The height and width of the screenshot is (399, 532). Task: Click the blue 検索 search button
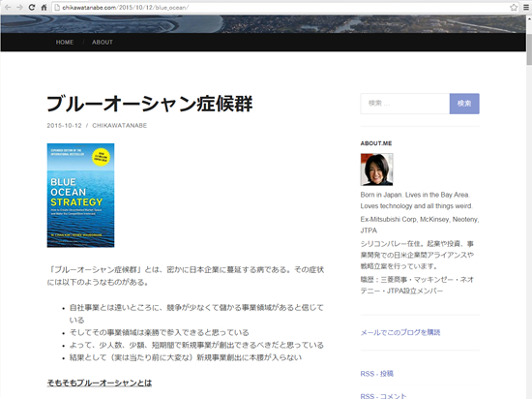464,104
